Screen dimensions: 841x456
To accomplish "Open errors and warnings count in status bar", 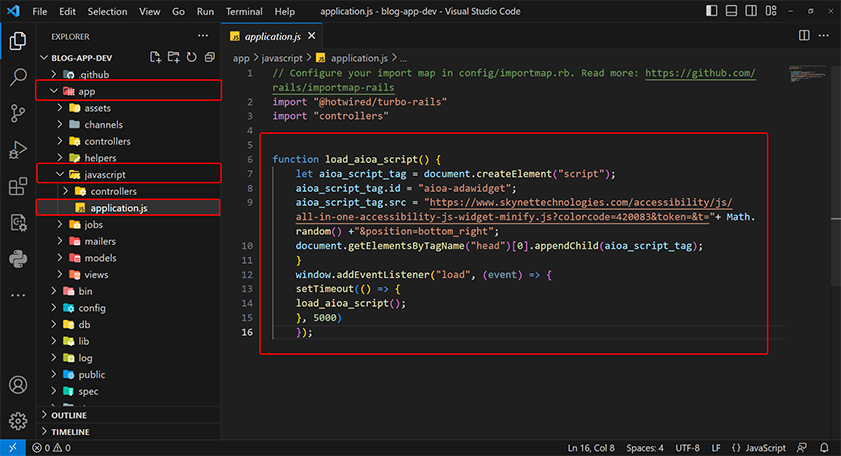I will pos(51,447).
